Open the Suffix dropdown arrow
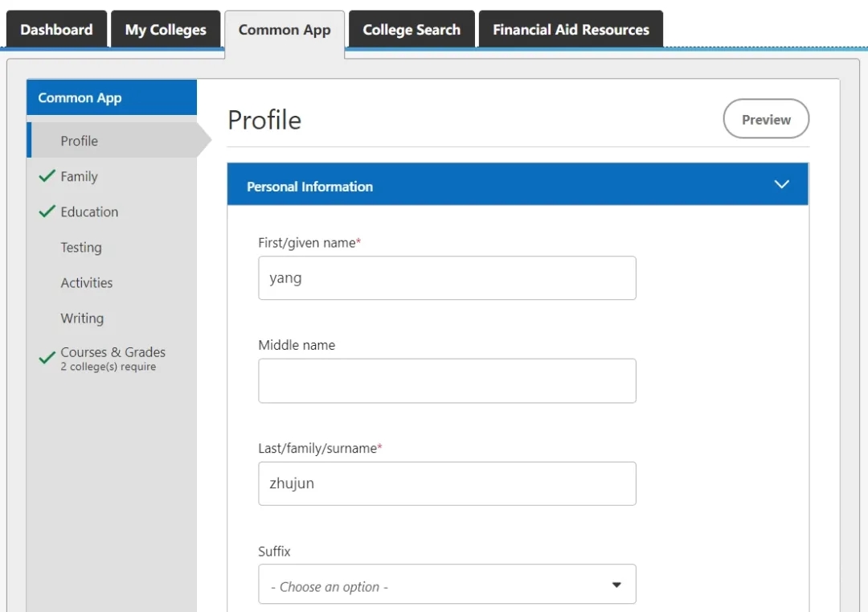 (x=616, y=585)
